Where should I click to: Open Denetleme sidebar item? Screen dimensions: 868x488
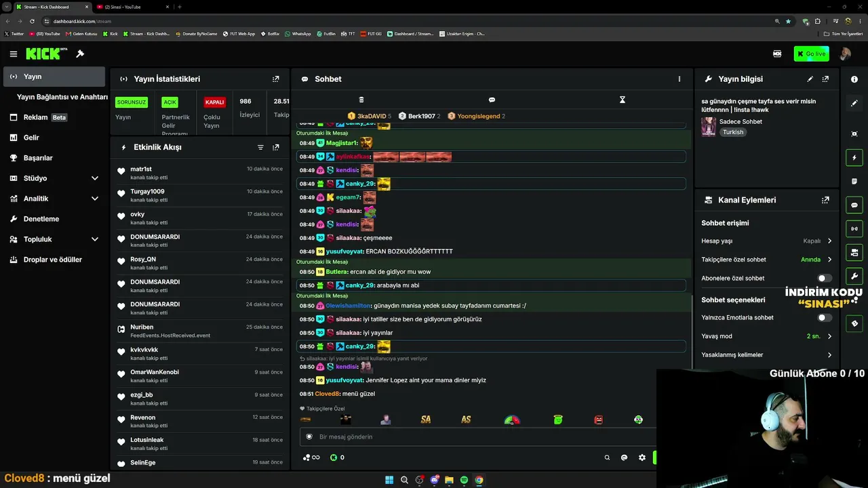(54, 219)
